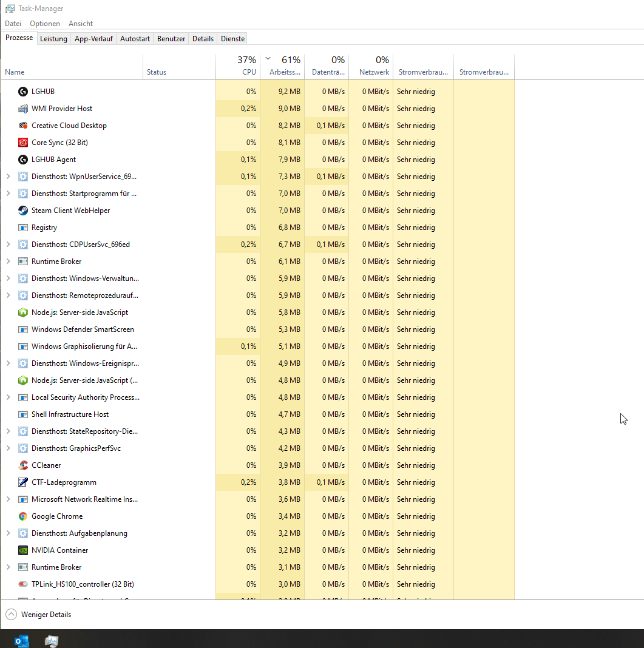644x648 pixels.
Task: Select the 9,2 MB memory cell of LGHUB
Action: click(282, 92)
